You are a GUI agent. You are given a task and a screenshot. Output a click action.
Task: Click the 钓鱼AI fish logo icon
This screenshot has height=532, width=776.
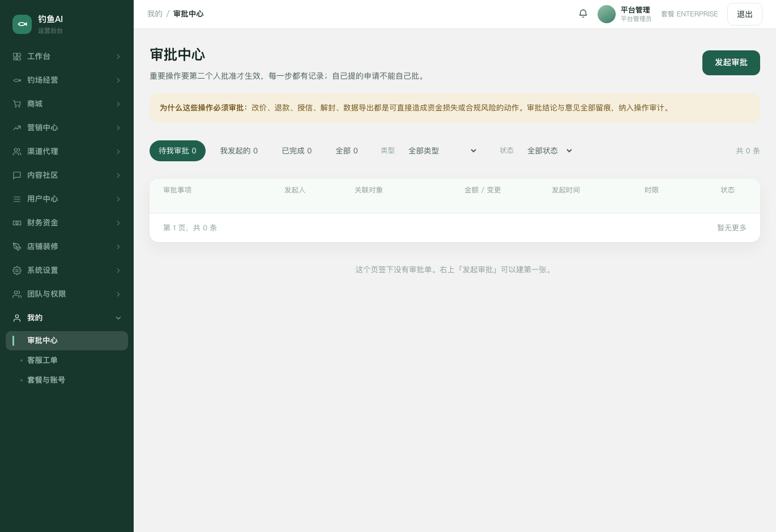pos(22,24)
